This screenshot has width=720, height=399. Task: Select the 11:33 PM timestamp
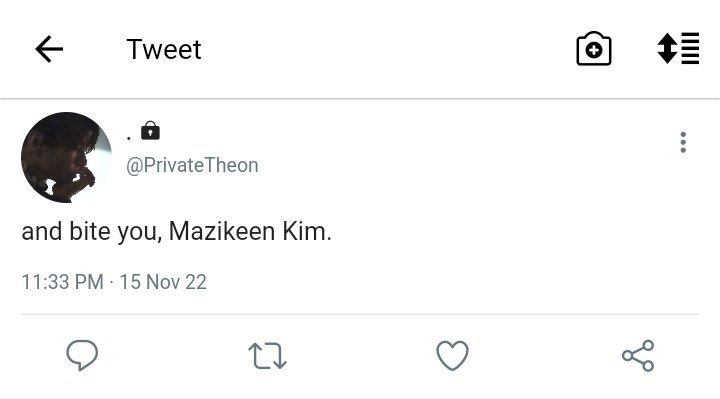pyautogui.click(x=62, y=282)
